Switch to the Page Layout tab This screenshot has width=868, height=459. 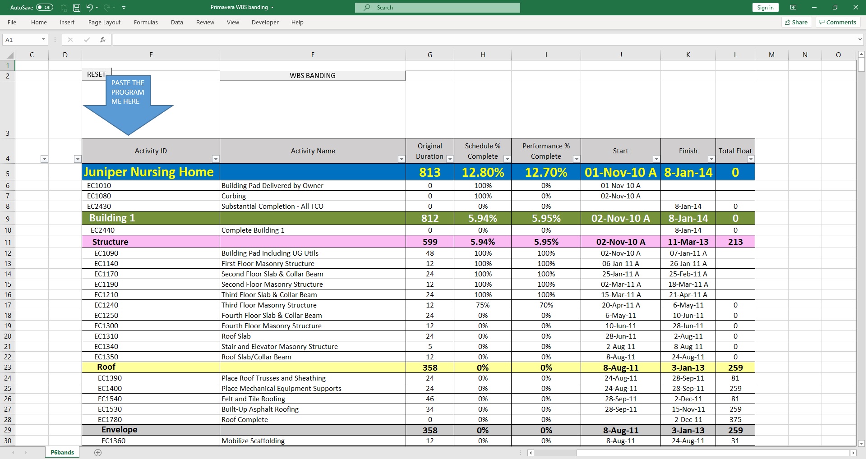[x=104, y=22]
